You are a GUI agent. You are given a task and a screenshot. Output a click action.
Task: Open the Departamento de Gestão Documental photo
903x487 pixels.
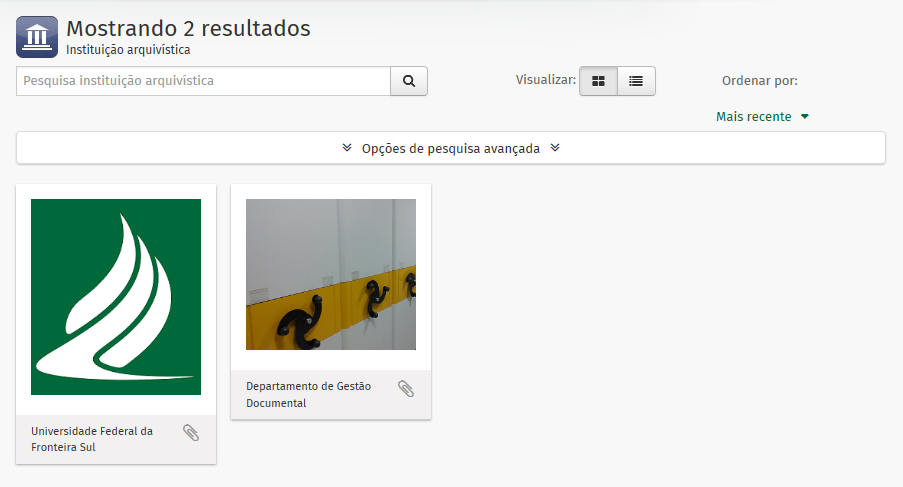pos(331,275)
